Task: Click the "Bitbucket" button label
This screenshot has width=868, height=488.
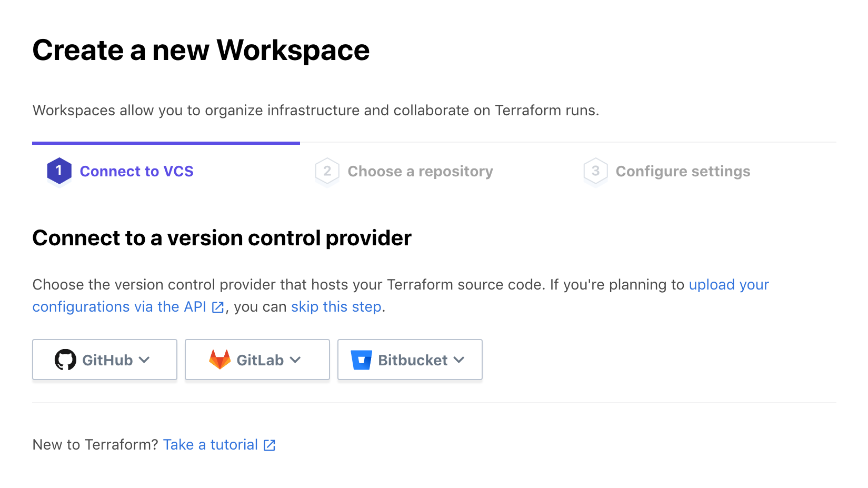Action: (x=413, y=360)
